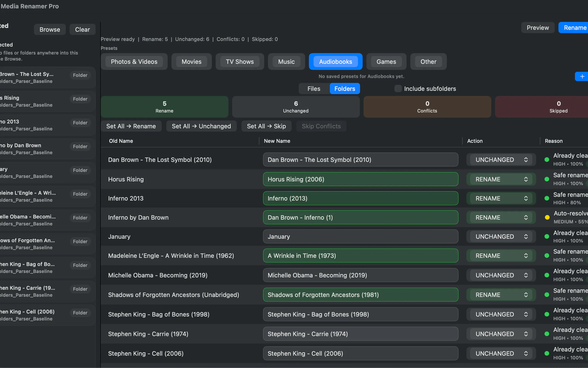Click the Clear button
Image resolution: width=588 pixels, height=368 pixels.
coord(82,29)
